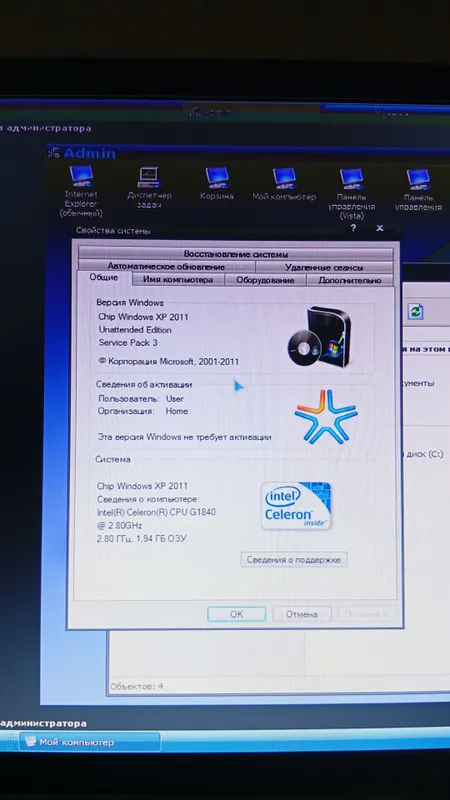Open the Оборудование tab

click(265, 280)
